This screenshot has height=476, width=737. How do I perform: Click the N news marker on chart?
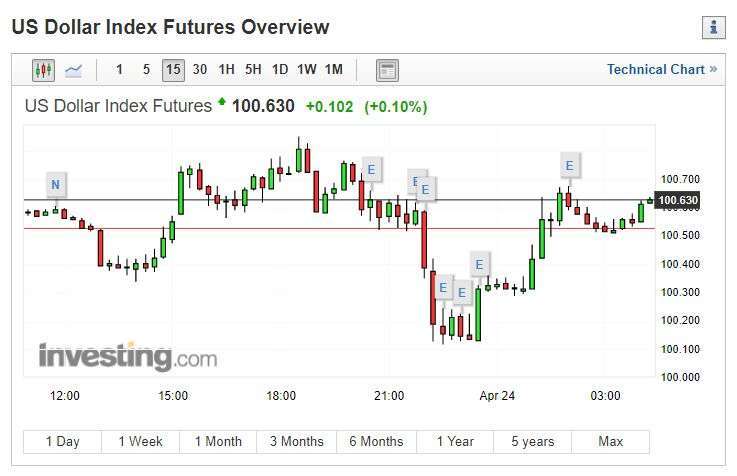55,185
